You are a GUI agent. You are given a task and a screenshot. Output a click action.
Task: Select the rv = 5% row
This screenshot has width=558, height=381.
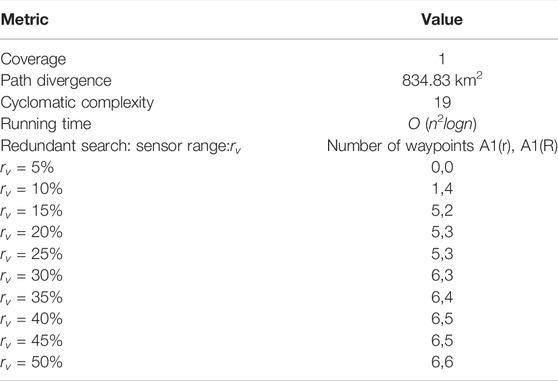pyautogui.click(x=279, y=168)
